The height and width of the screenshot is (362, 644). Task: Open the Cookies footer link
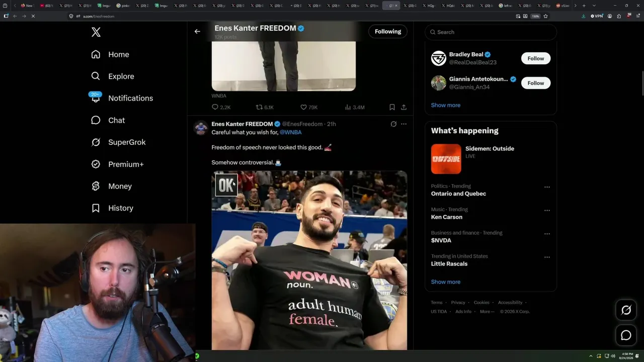[x=481, y=303]
